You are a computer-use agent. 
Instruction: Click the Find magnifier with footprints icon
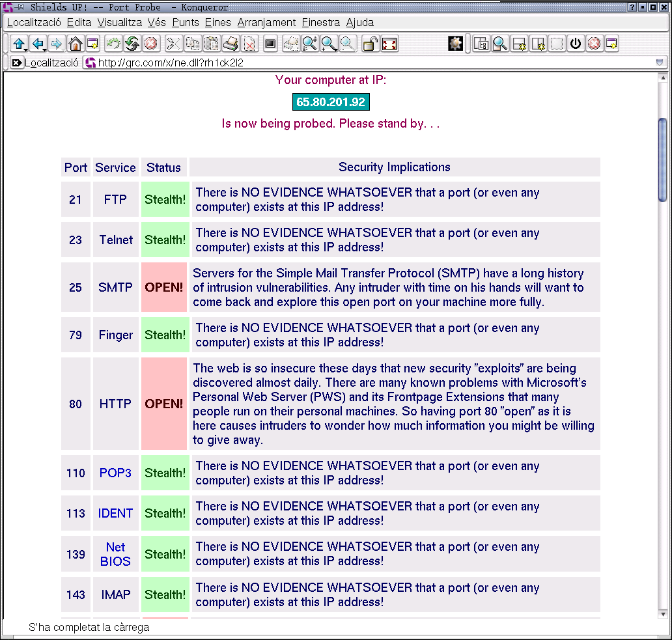pyautogui.click(x=309, y=43)
